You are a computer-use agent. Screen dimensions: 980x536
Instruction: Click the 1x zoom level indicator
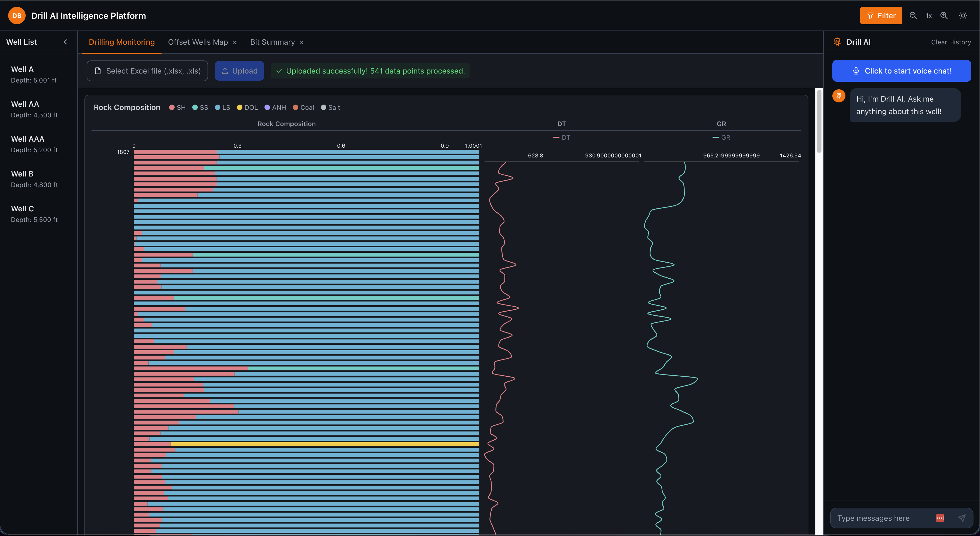point(928,16)
